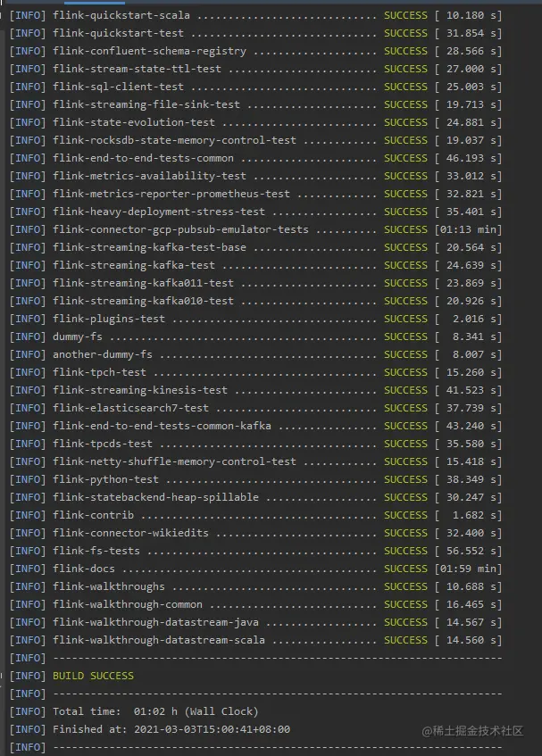The image size is (542, 756).
Task: Click flink-streaming-kafka010-test module name
Action: [x=143, y=301]
